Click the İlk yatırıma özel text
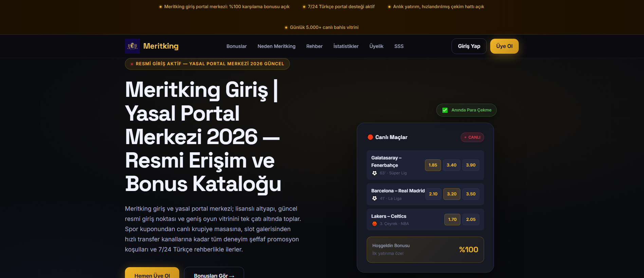Viewport: 644px width, 278px height. tap(388, 254)
